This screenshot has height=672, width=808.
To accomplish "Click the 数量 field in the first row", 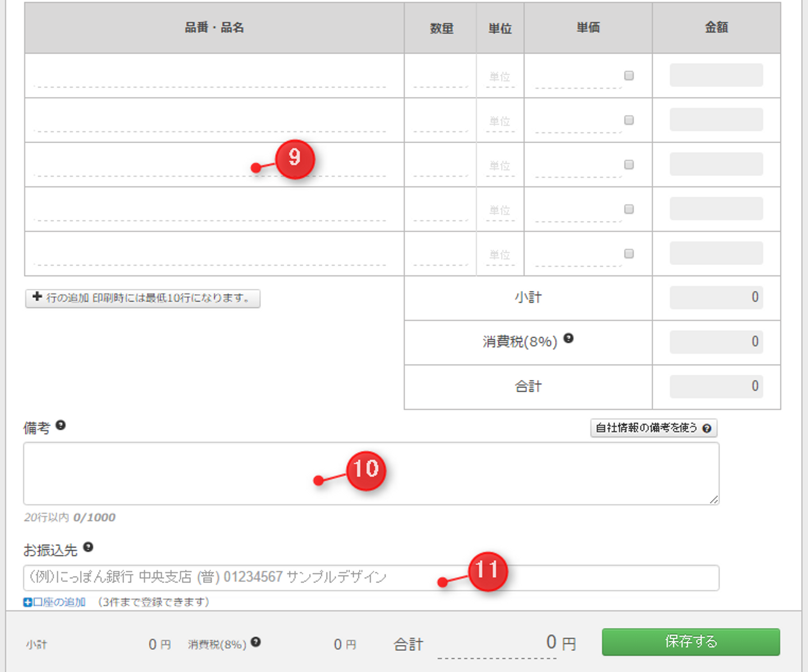I will 440,77.
